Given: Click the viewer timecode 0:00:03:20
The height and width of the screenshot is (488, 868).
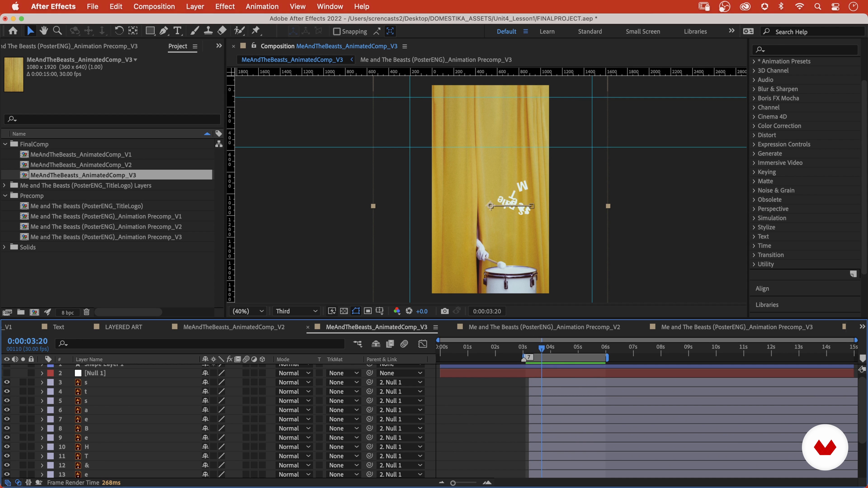Looking at the screenshot, I should click(x=487, y=311).
